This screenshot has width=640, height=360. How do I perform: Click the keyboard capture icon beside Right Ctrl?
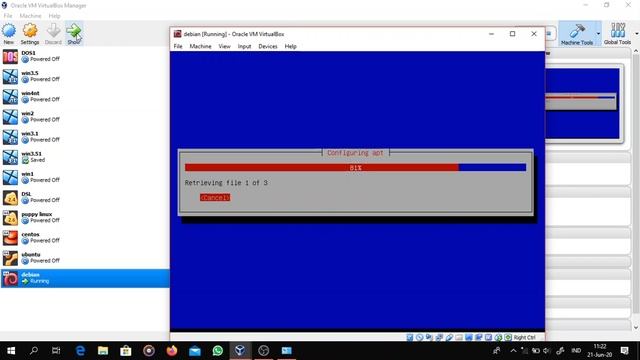coord(508,338)
